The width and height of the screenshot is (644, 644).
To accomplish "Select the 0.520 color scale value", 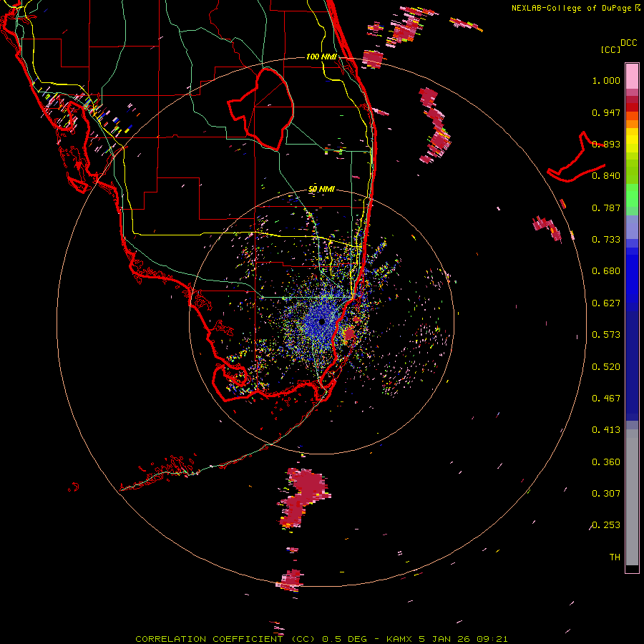I will tap(606, 367).
